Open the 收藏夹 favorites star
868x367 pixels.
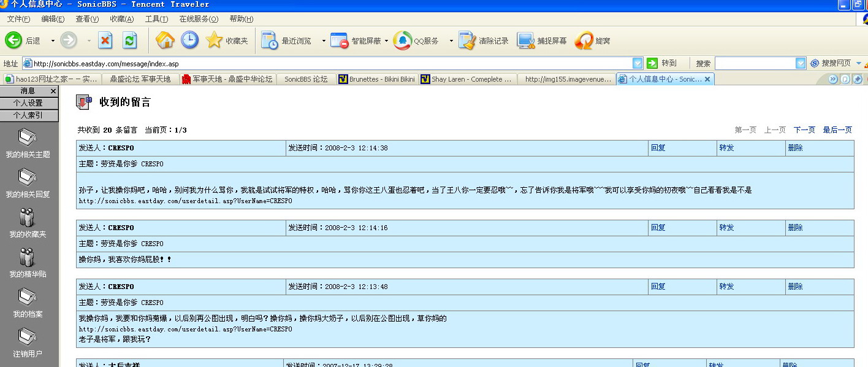pos(215,41)
